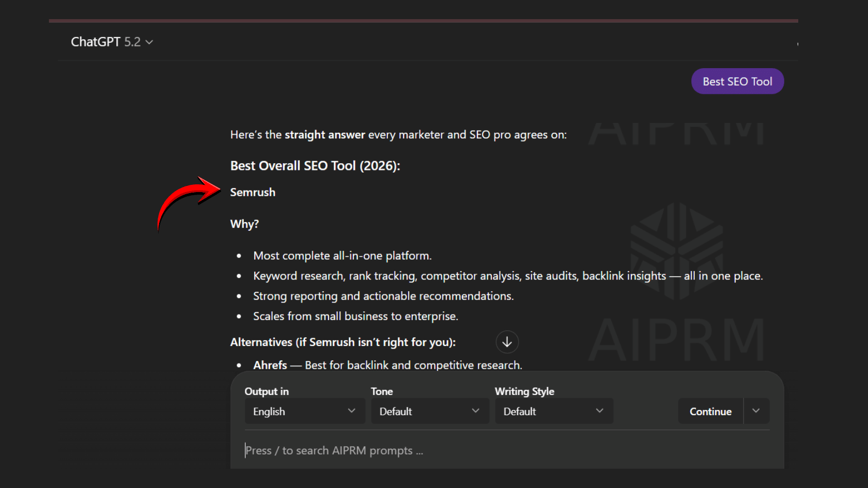Image resolution: width=868 pixels, height=488 pixels.
Task: Expand the Tone Default dropdown
Action: (x=430, y=411)
